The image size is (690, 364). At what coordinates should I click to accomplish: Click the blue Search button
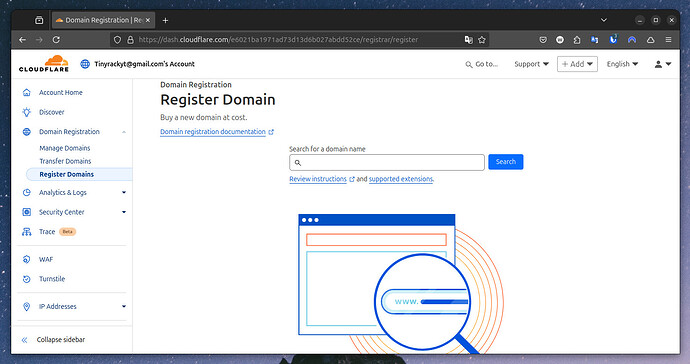tap(506, 162)
